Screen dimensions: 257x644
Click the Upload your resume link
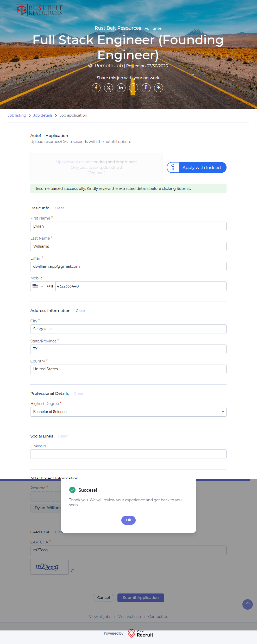pos(74,162)
